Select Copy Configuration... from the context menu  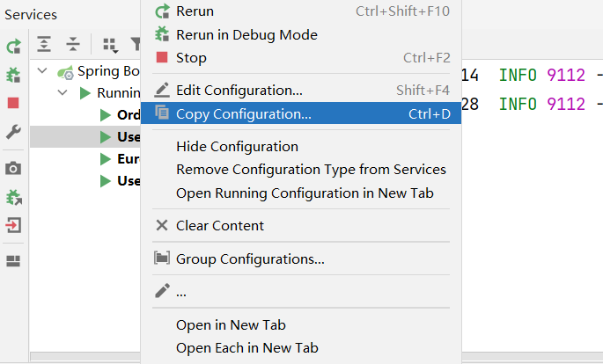coord(243,113)
